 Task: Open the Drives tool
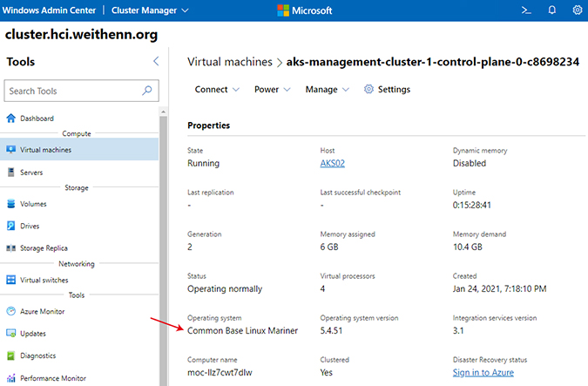coord(30,226)
